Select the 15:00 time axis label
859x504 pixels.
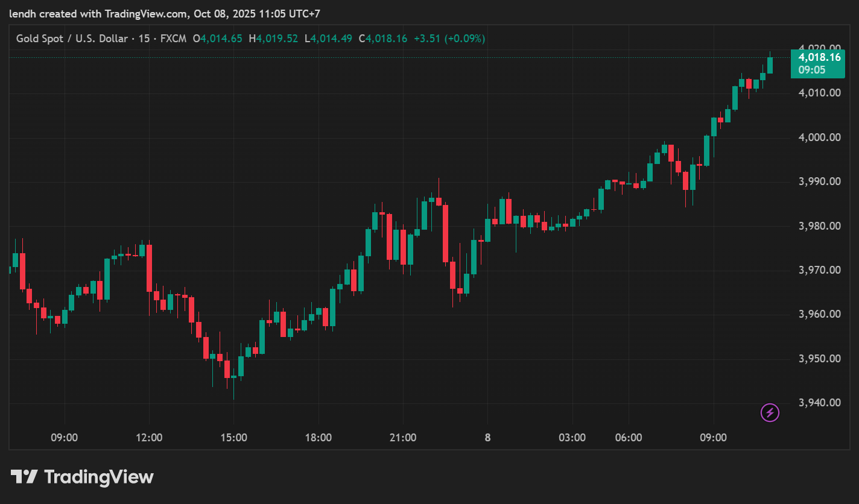[x=233, y=438]
